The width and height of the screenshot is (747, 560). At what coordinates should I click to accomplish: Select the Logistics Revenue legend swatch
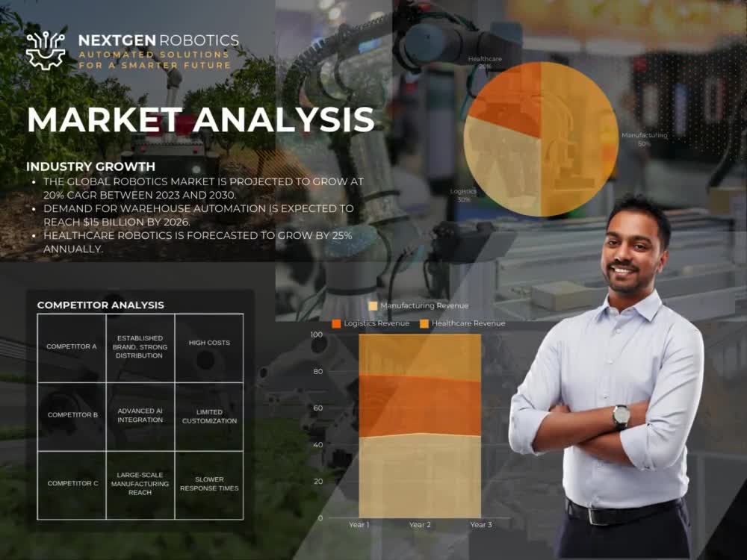point(336,324)
